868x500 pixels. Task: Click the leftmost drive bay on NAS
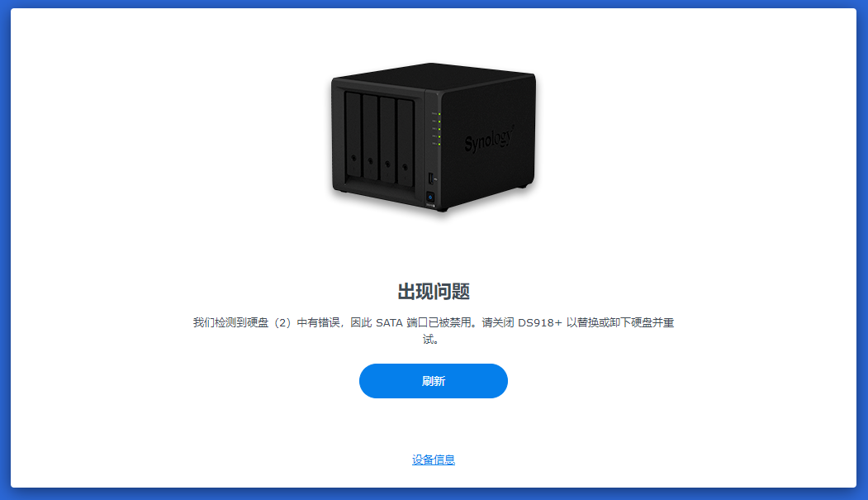pyautogui.click(x=353, y=135)
